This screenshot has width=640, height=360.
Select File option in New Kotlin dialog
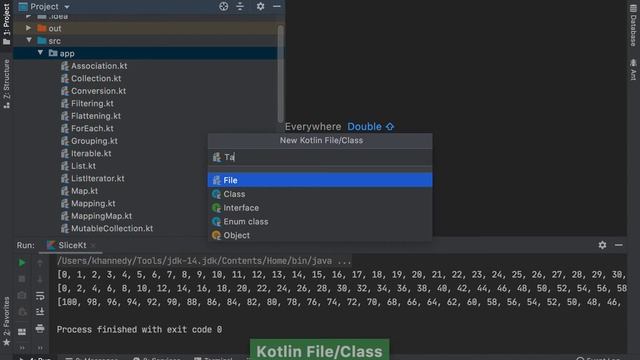tap(320, 180)
